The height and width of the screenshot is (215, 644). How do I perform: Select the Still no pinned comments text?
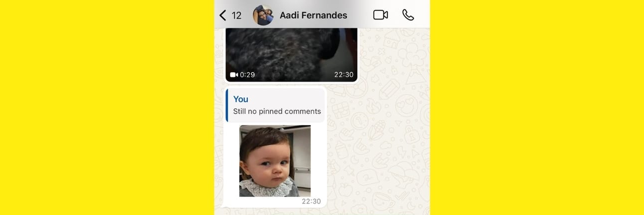[x=277, y=111]
